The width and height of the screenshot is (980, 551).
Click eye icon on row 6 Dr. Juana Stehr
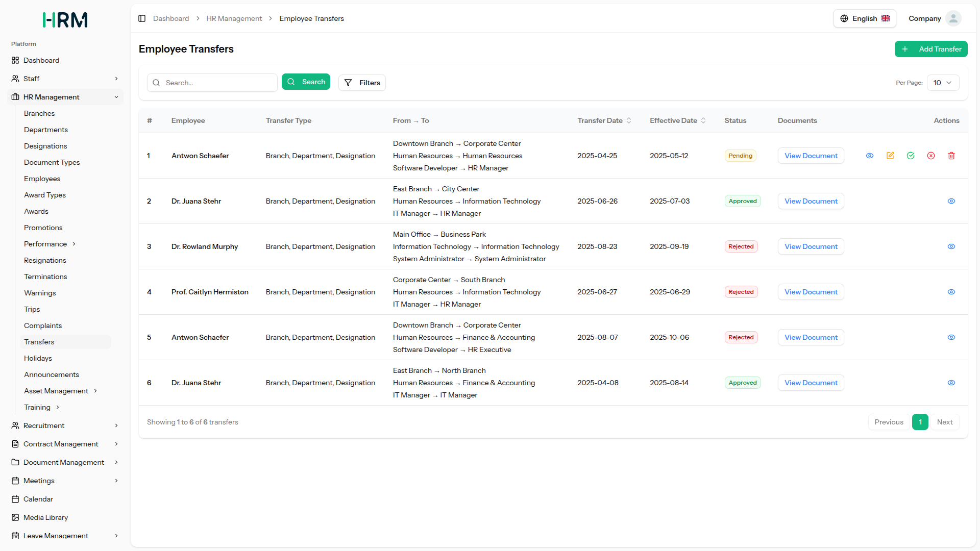[x=951, y=383]
